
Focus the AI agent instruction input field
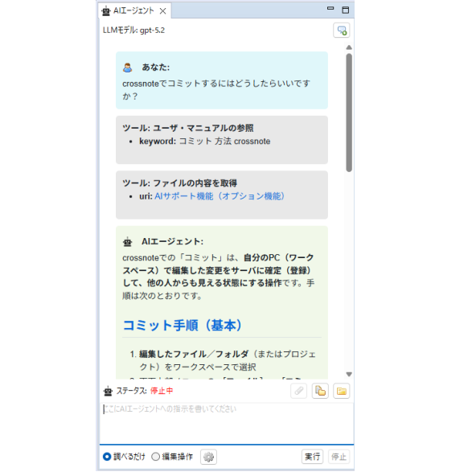coord(227,423)
